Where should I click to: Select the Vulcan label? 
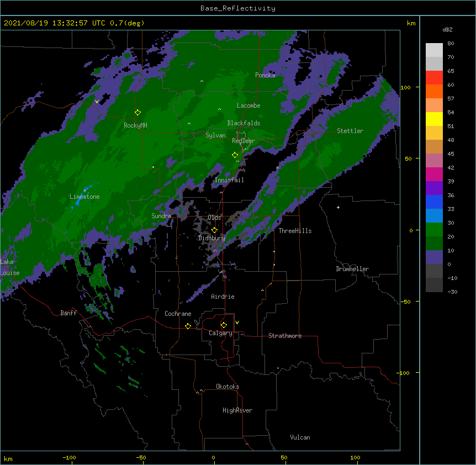(300, 437)
